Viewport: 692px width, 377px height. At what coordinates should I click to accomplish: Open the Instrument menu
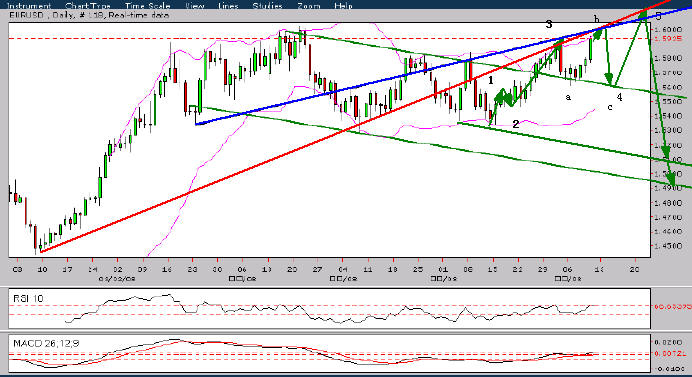(30, 6)
